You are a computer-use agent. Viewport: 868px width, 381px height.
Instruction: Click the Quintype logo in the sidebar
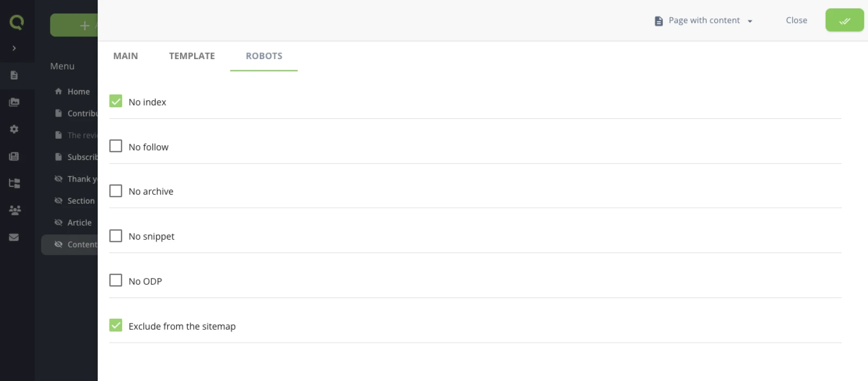pyautogui.click(x=17, y=22)
